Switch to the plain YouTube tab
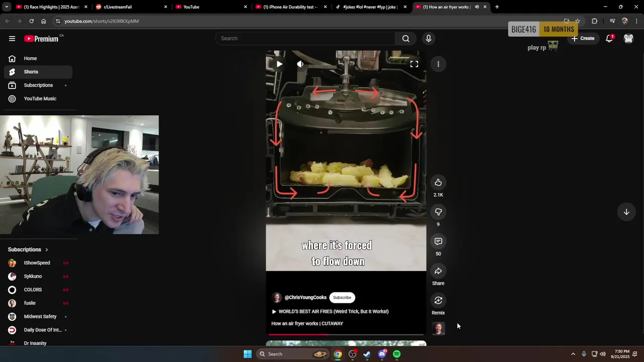The image size is (644, 362). [x=210, y=7]
